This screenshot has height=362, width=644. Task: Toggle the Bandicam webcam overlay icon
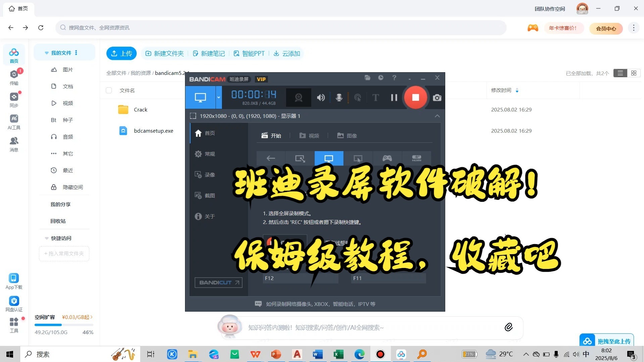(x=298, y=97)
